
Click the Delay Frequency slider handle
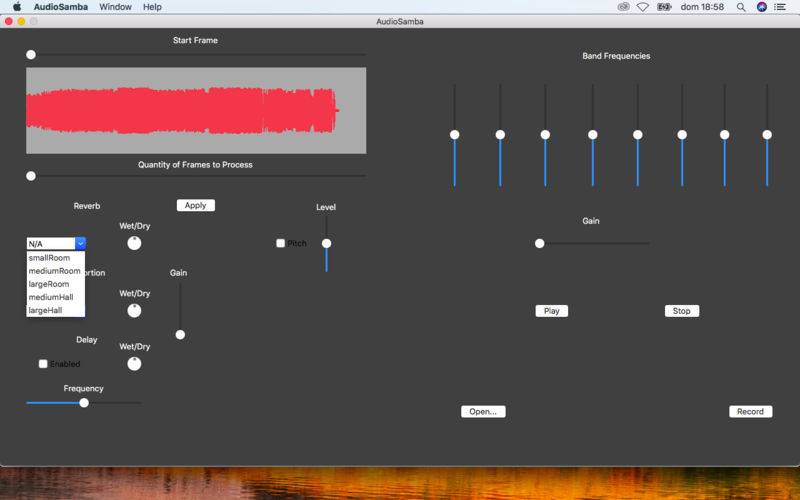[x=84, y=403]
